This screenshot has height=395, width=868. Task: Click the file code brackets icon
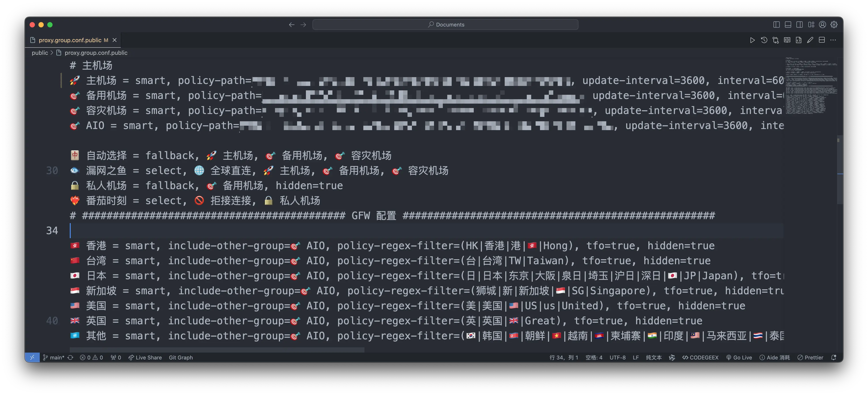799,40
